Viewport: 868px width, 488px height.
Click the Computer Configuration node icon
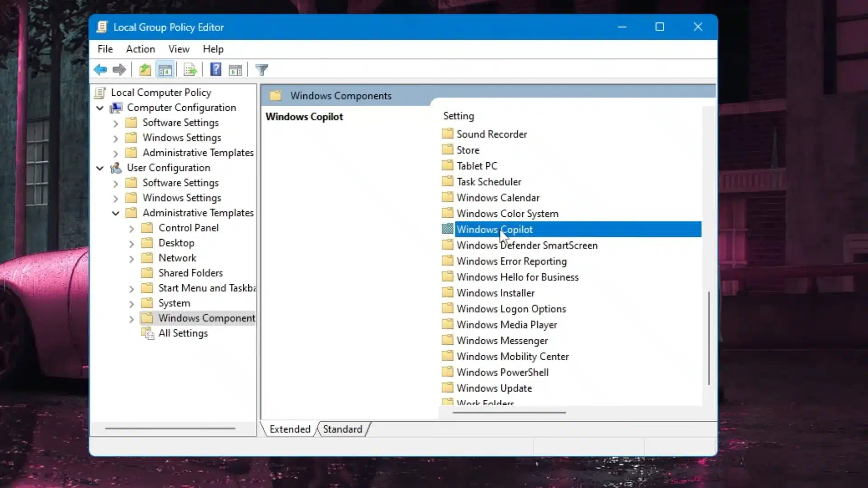(116, 108)
